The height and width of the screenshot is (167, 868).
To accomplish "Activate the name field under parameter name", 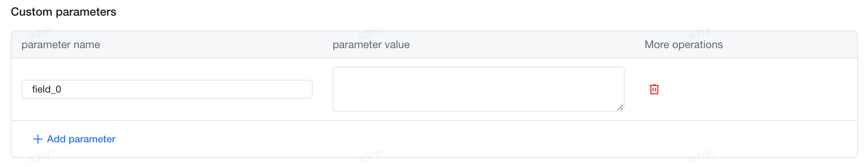I will (167, 89).
